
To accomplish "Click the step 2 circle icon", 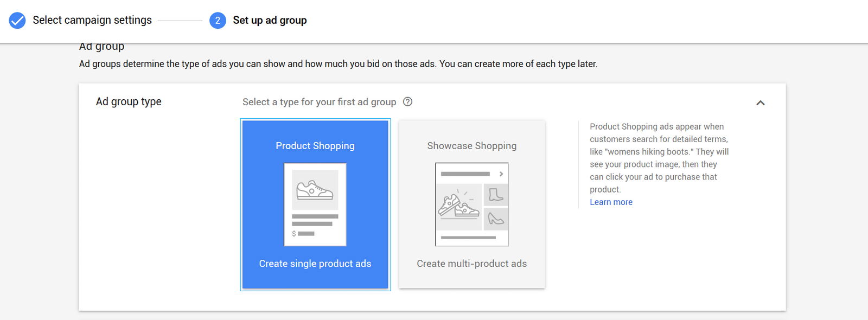I will [218, 21].
